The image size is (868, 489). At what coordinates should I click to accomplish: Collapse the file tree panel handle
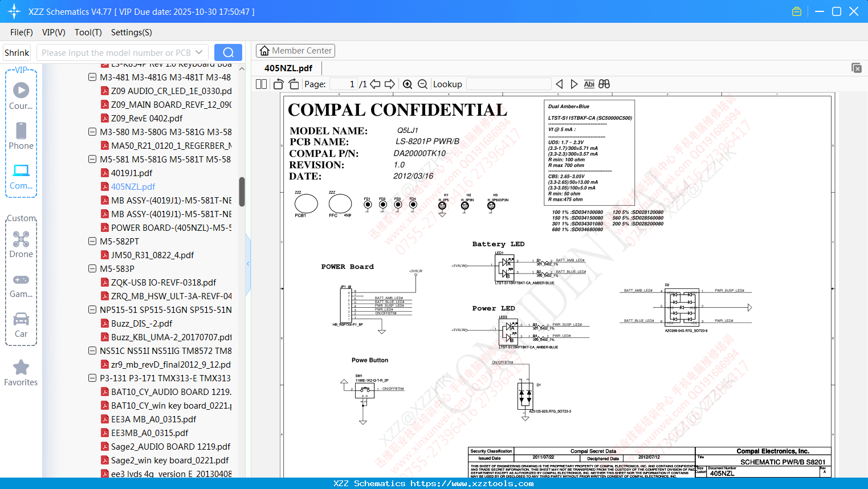[248, 264]
